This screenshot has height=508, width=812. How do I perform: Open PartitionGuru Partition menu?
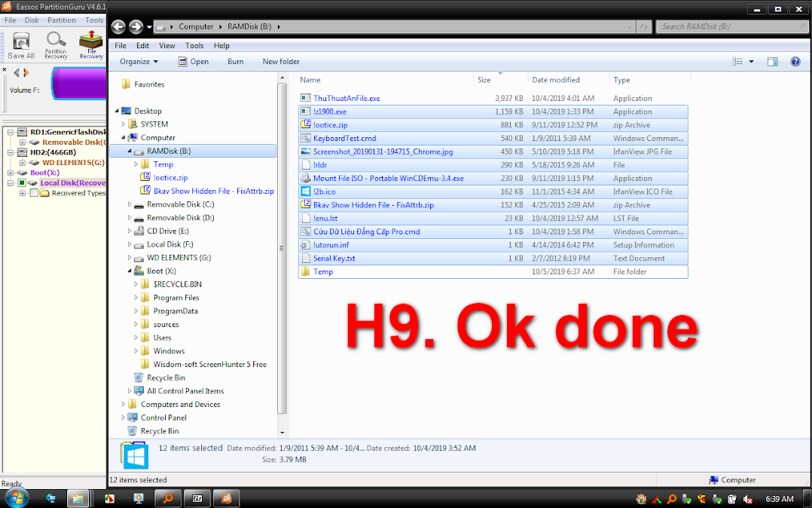(62, 20)
